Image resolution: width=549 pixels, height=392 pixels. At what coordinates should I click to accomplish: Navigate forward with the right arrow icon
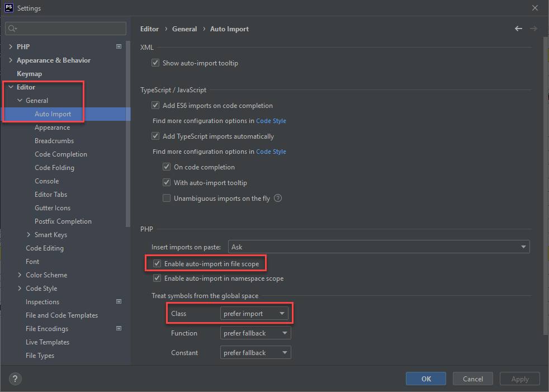[x=533, y=28]
